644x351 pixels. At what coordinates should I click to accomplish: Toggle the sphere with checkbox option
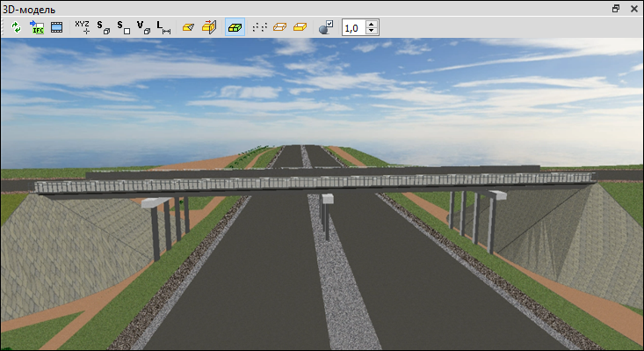326,27
